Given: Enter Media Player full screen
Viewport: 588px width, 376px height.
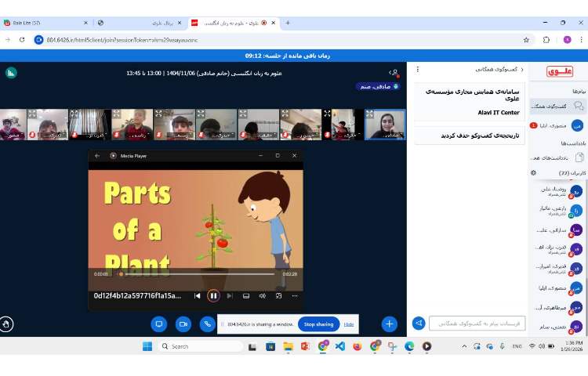Looking at the screenshot, I should tap(278, 296).
